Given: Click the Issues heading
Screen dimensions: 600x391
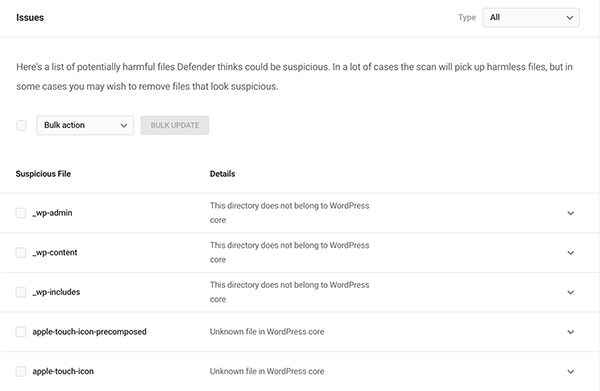Looking at the screenshot, I should tap(30, 18).
